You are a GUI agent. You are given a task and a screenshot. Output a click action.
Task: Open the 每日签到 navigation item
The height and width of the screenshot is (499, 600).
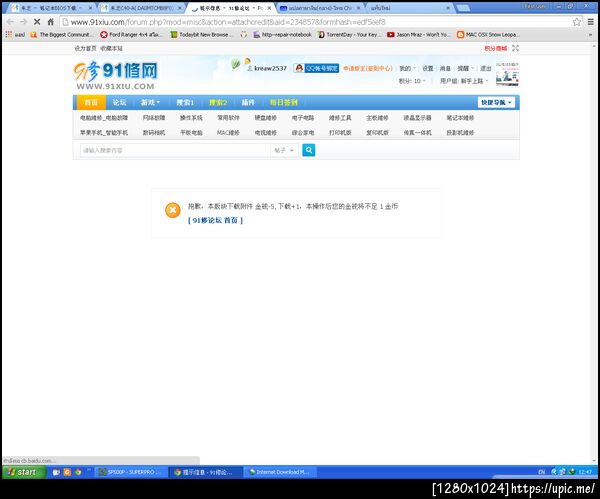(284, 102)
